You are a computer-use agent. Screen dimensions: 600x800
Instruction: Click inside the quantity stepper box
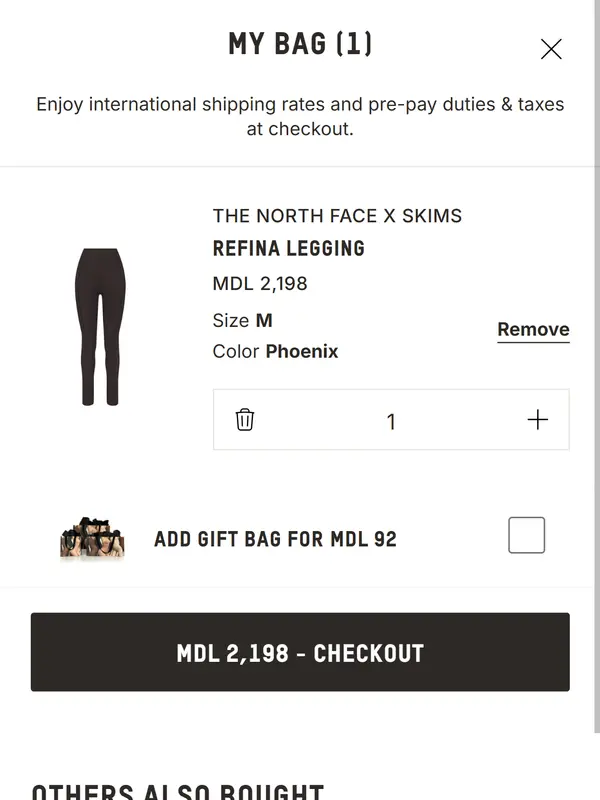click(x=460, y=420)
